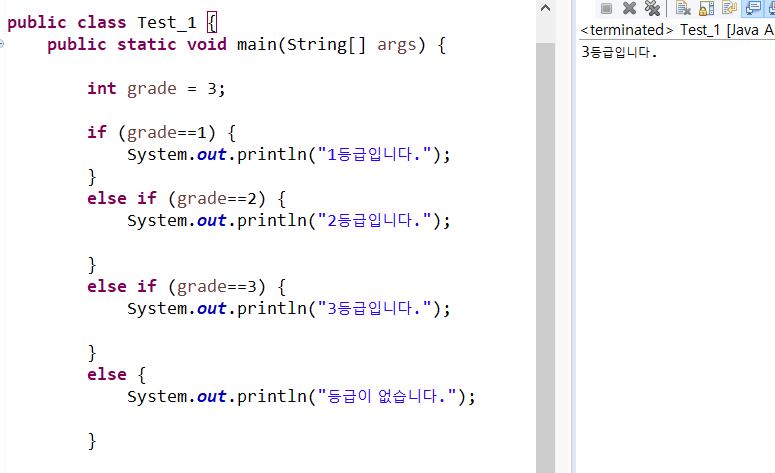This screenshot has height=473, width=775.
Task: Click the Remove Launch single X icon
Action: 629,8
